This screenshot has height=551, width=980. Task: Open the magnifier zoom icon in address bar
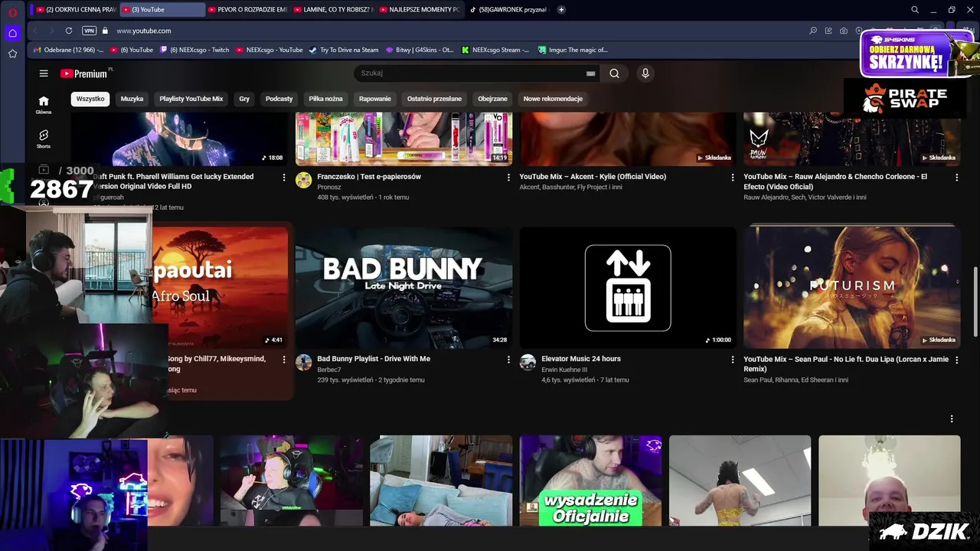coord(813,31)
